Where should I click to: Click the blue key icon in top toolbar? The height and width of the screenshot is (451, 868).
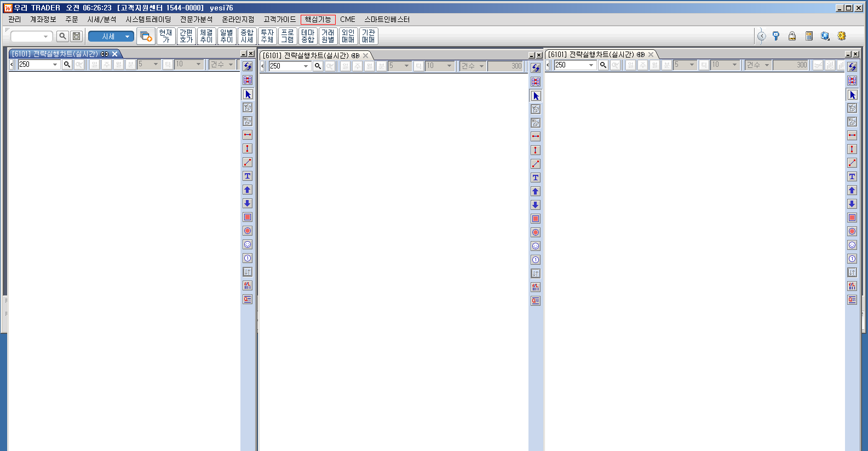(x=776, y=36)
